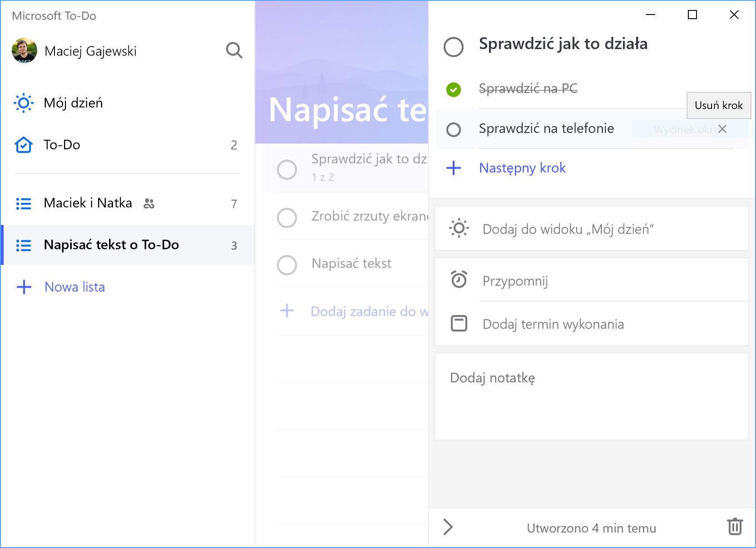Mark Napisać tekst task complete

click(x=287, y=265)
